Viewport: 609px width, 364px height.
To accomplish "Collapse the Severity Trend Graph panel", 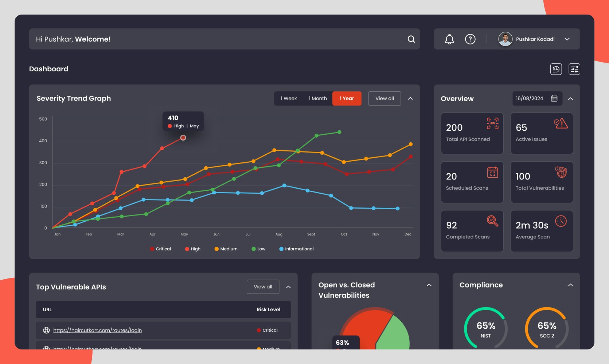I will (410, 98).
